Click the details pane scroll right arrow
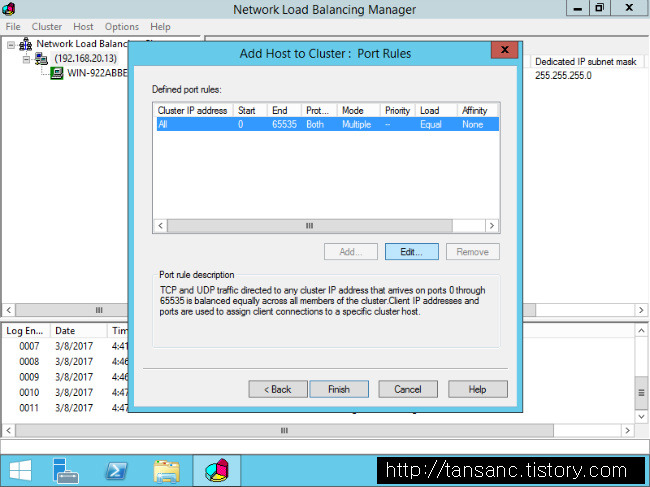650x487 pixels. 641,310
